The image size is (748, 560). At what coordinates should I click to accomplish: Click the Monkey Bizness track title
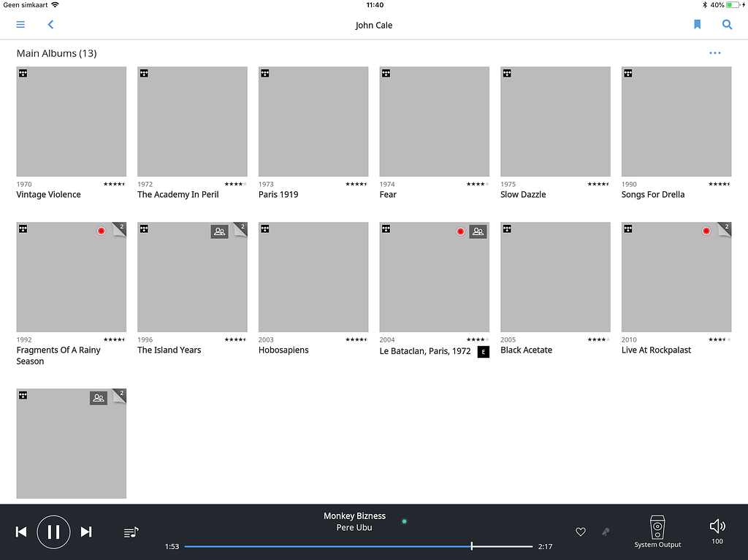pyautogui.click(x=354, y=515)
